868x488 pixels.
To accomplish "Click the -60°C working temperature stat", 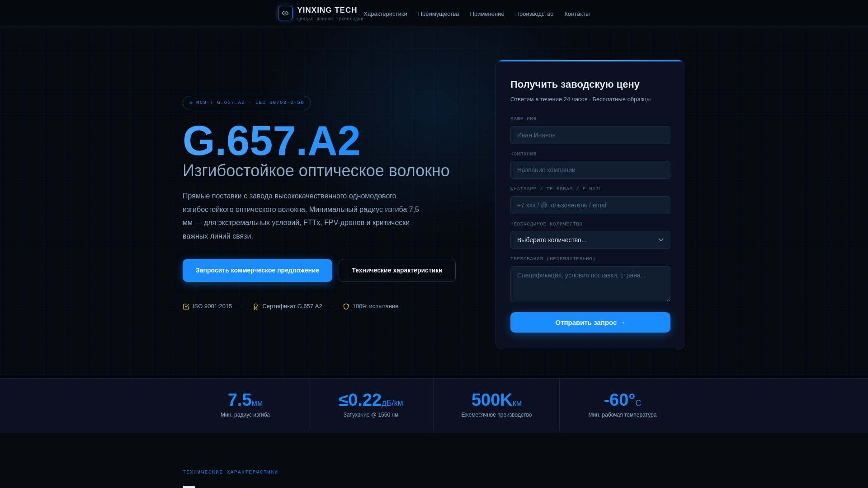I will pyautogui.click(x=623, y=400).
